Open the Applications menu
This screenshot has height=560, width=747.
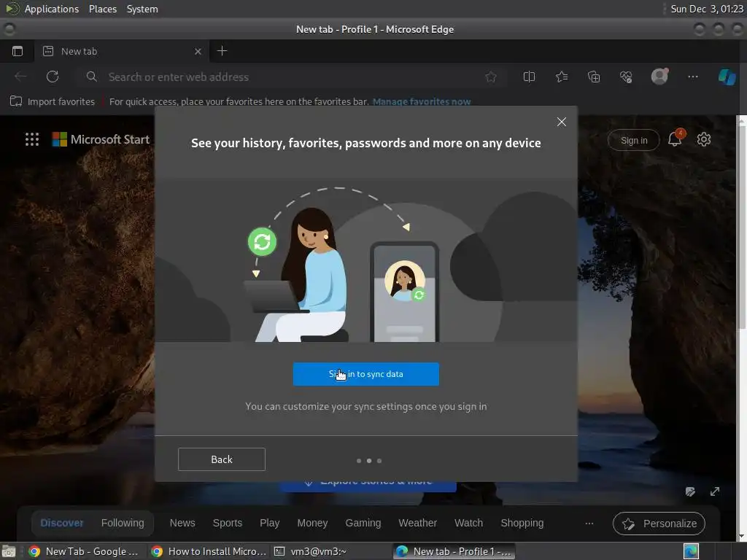[52, 9]
